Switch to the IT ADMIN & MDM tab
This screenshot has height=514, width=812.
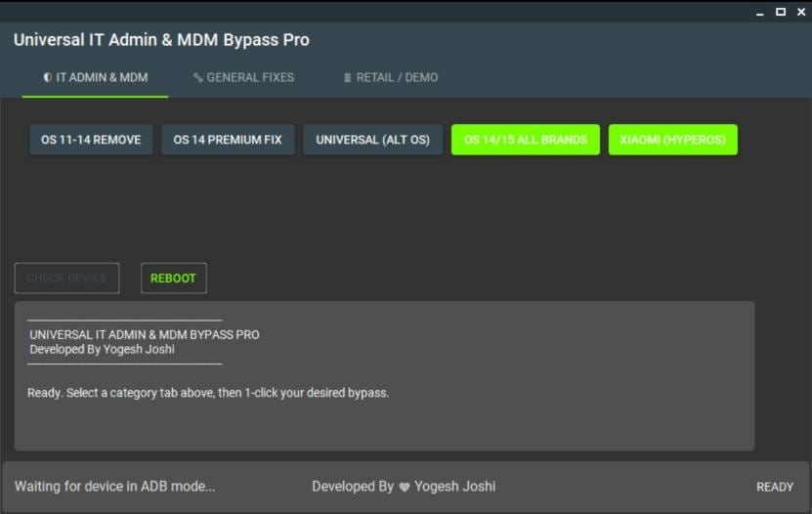click(x=96, y=77)
